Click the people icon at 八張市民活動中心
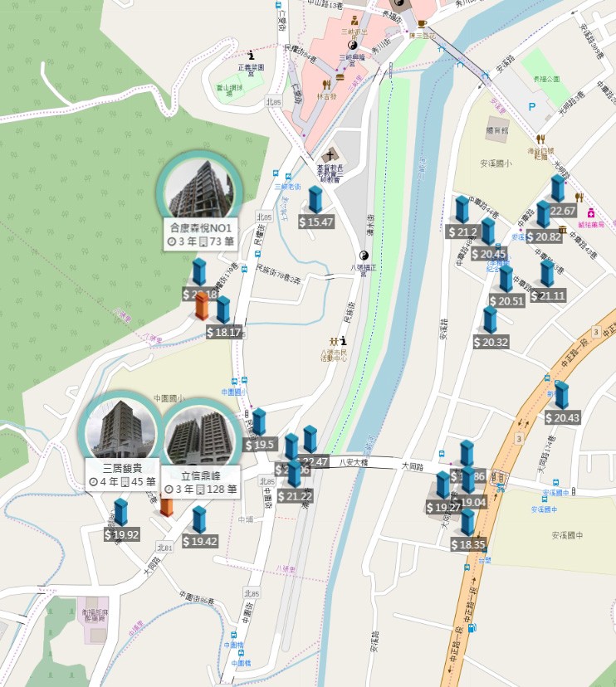 [x=334, y=341]
